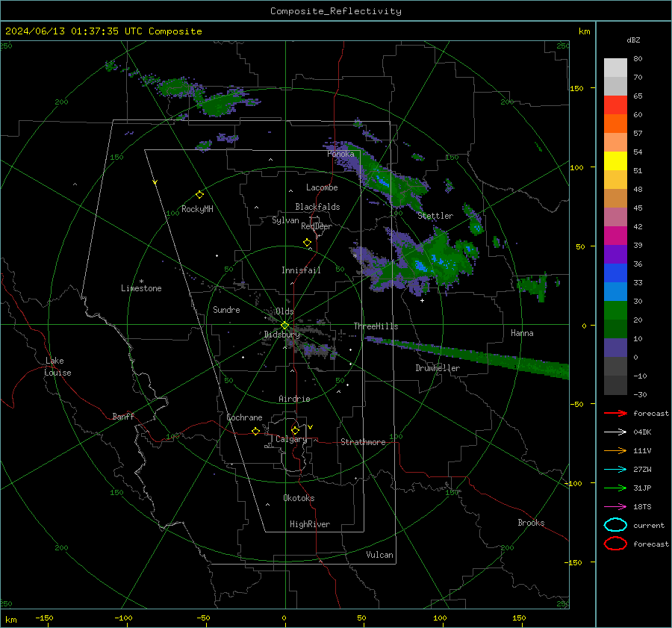Viewport: 672px width, 628px height.
Task: Click the asterisk marker above Limestone
Action: (x=141, y=282)
